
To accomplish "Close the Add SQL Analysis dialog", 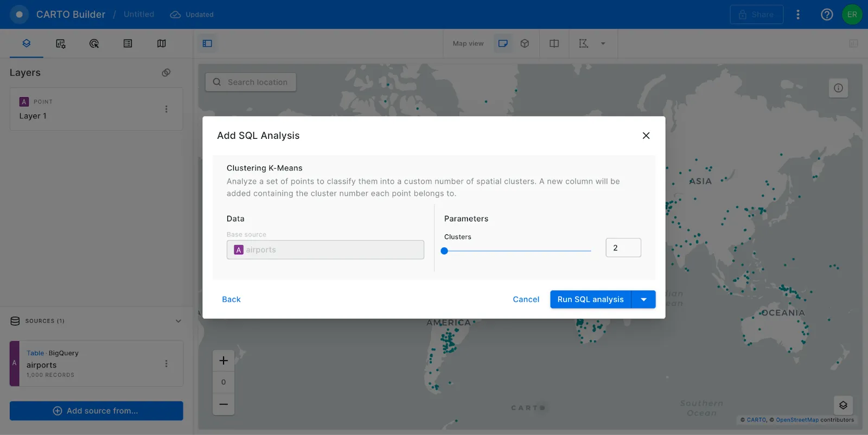I will [646, 136].
